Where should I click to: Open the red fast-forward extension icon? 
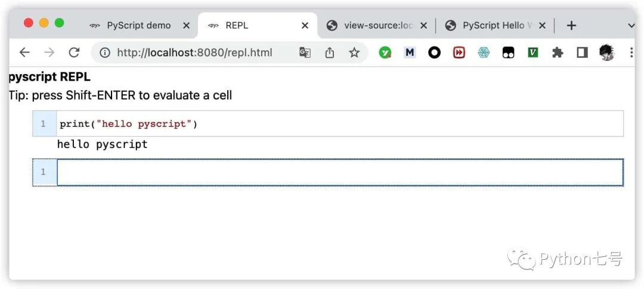click(459, 53)
